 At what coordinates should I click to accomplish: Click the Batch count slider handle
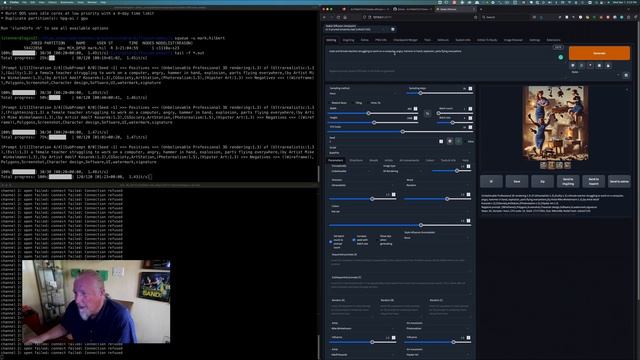[x=438, y=113]
